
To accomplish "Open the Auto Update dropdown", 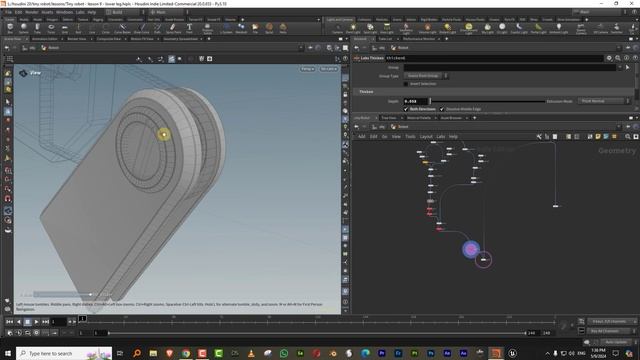I will pos(618,342).
